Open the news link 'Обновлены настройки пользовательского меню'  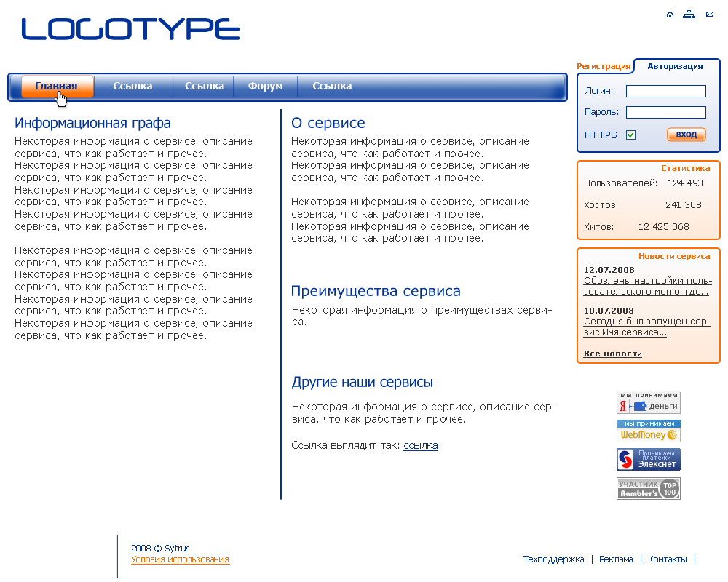point(648,286)
